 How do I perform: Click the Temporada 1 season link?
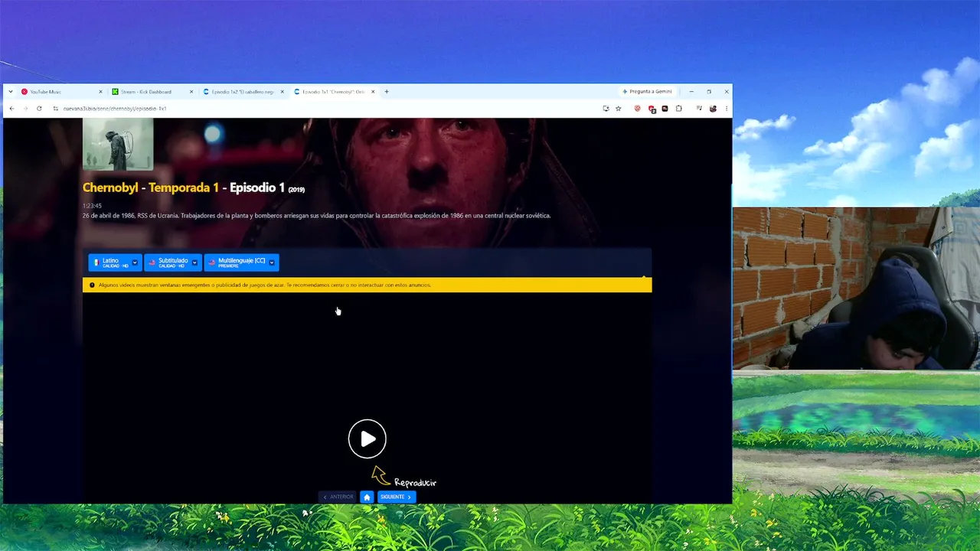point(184,188)
